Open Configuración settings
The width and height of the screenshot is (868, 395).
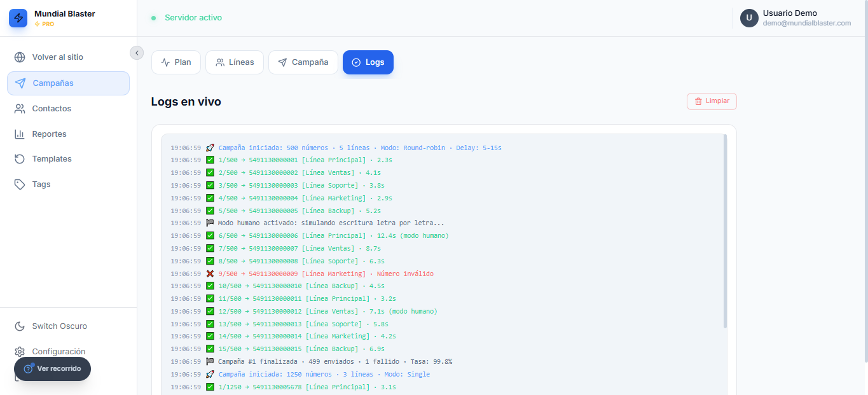pos(68,352)
